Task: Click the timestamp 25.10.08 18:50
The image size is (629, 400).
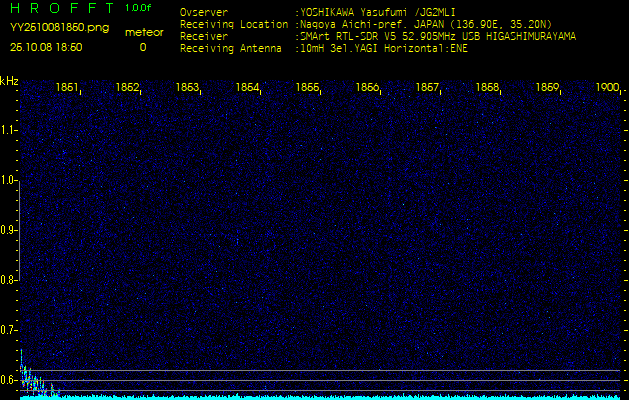Action: click(46, 47)
